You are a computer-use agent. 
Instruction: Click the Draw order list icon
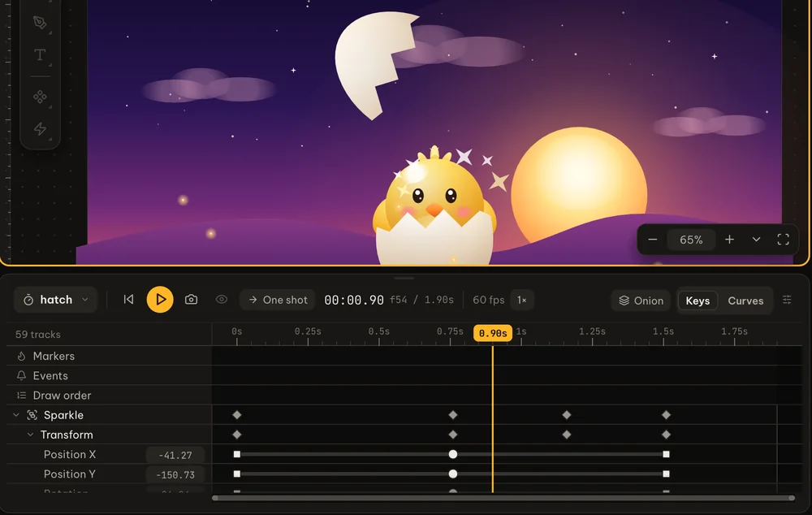[21, 396]
